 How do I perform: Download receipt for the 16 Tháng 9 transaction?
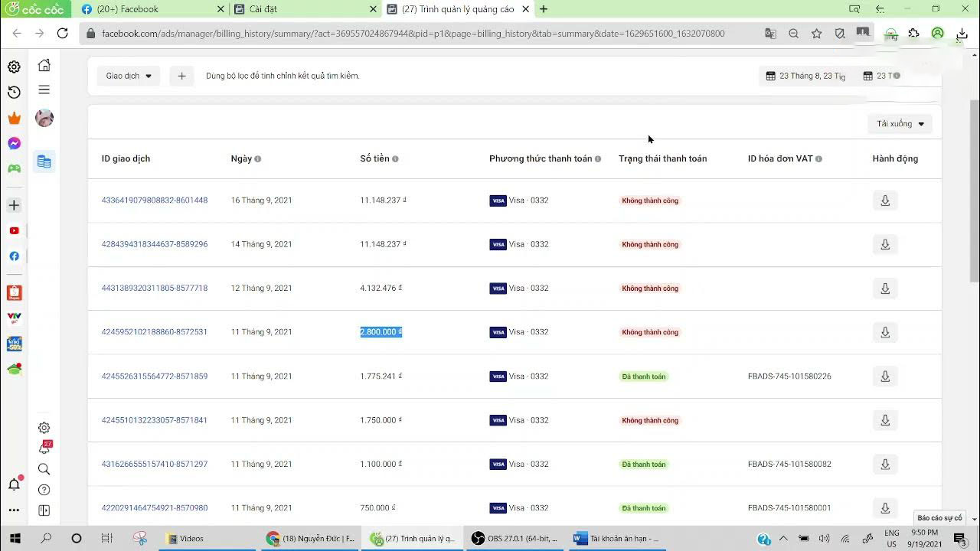885,201
